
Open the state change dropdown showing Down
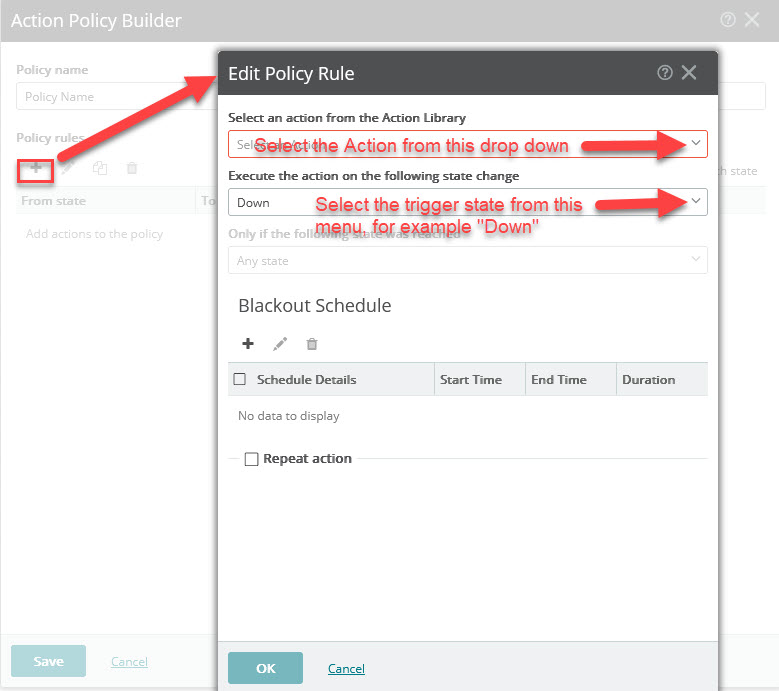[467, 202]
